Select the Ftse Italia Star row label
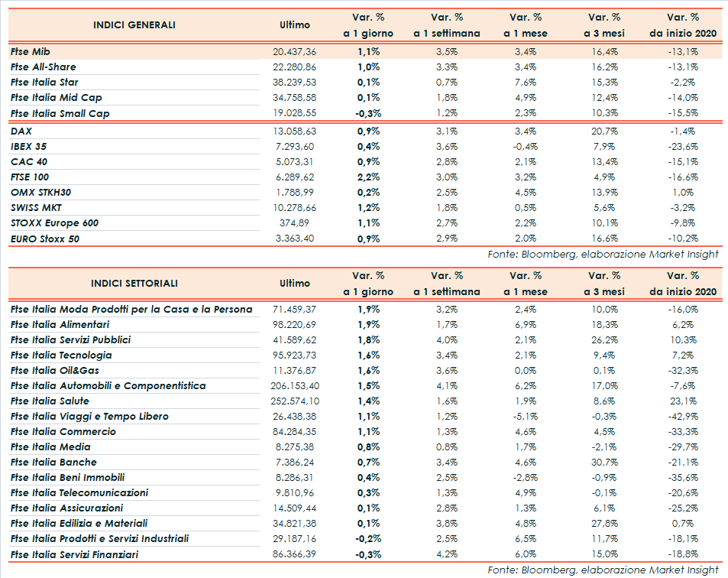The width and height of the screenshot is (728, 578). click(x=45, y=83)
